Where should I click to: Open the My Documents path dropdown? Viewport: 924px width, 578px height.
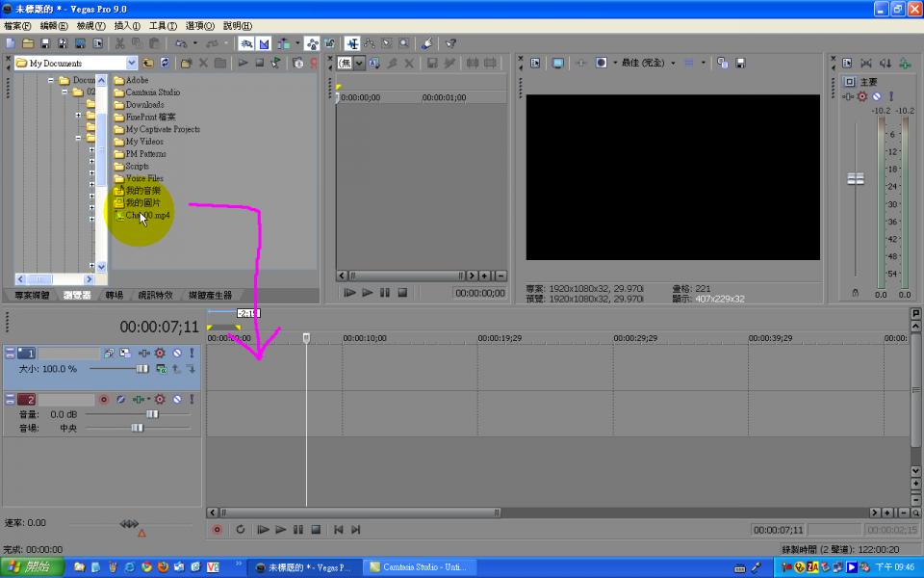(132, 64)
